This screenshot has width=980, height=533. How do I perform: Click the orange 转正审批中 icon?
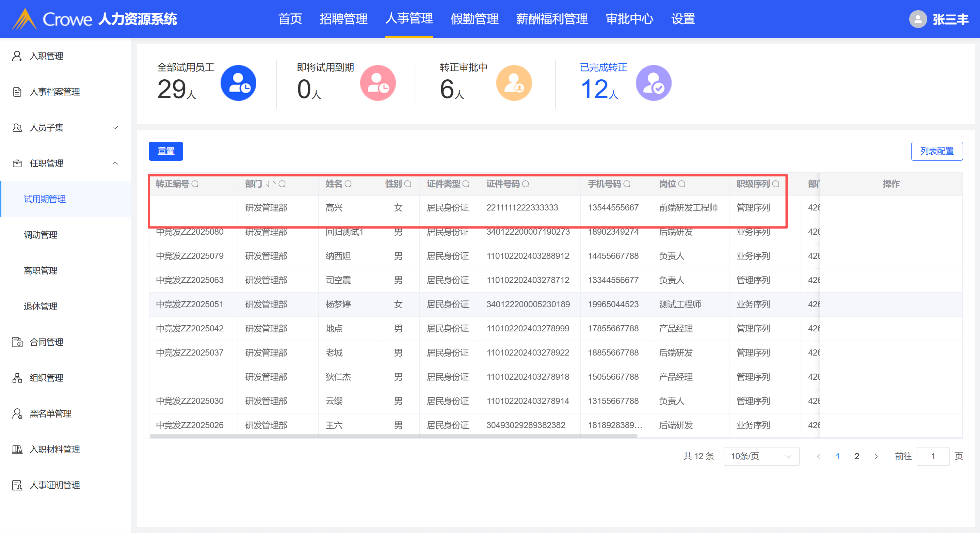[514, 83]
